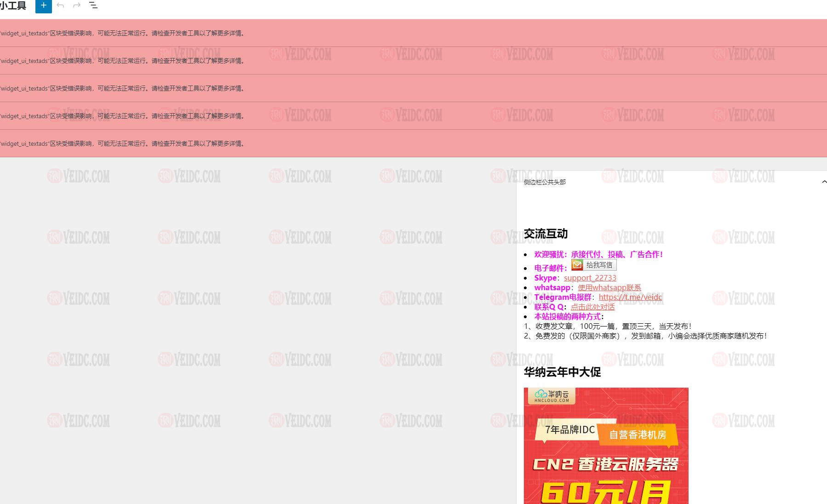Click the 华纳云 CN2 香港云服务器 banner image
Image resolution: width=827 pixels, height=504 pixels.
click(x=606, y=446)
